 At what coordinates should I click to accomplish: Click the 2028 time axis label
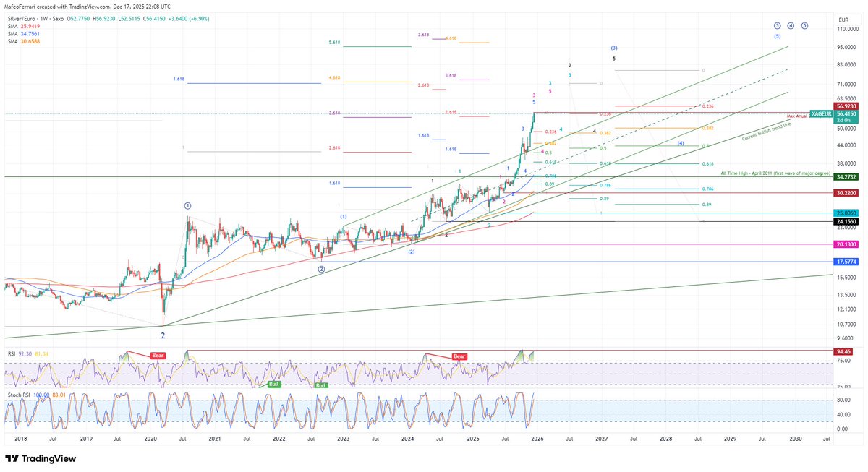click(x=665, y=439)
